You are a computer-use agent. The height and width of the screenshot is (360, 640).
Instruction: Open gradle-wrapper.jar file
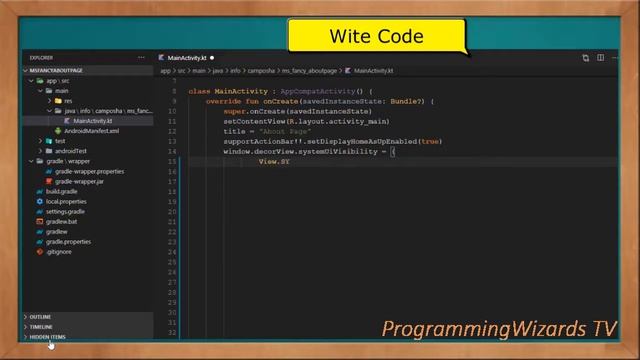pyautogui.click(x=79, y=181)
